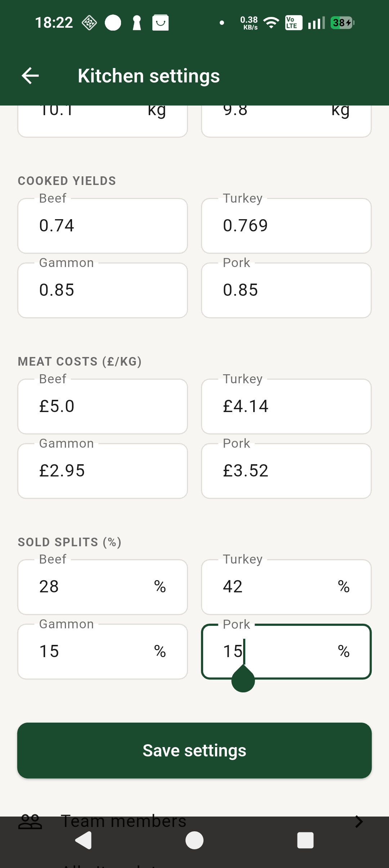Focus the Gammon cooked yield input
The width and height of the screenshot is (389, 868).
103,290
